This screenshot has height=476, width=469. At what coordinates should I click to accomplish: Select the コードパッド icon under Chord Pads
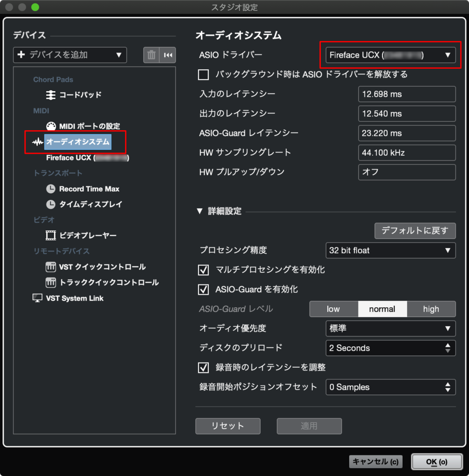pos(50,95)
